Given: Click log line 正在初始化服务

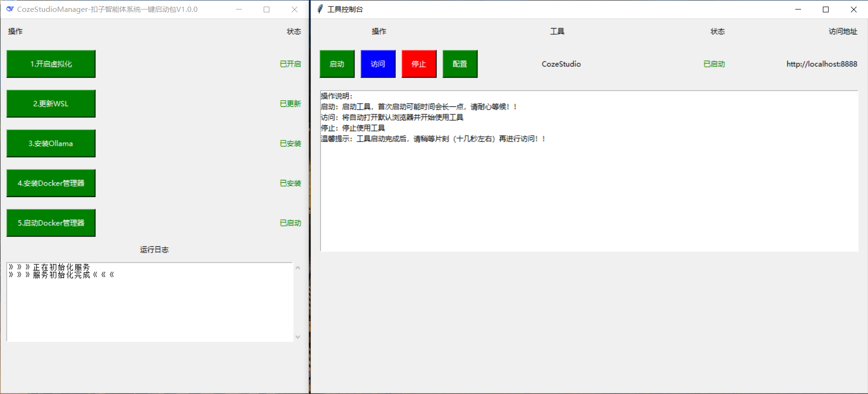Looking at the screenshot, I should pyautogui.click(x=49, y=267).
